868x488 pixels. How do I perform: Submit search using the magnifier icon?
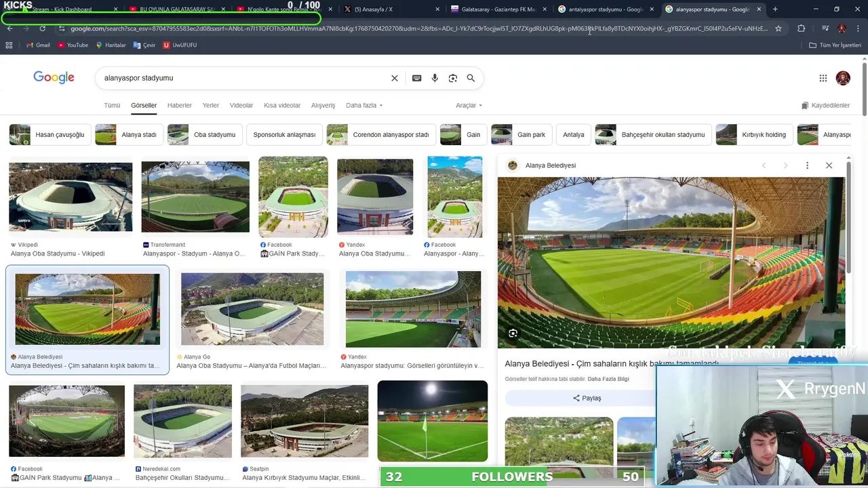(x=471, y=78)
